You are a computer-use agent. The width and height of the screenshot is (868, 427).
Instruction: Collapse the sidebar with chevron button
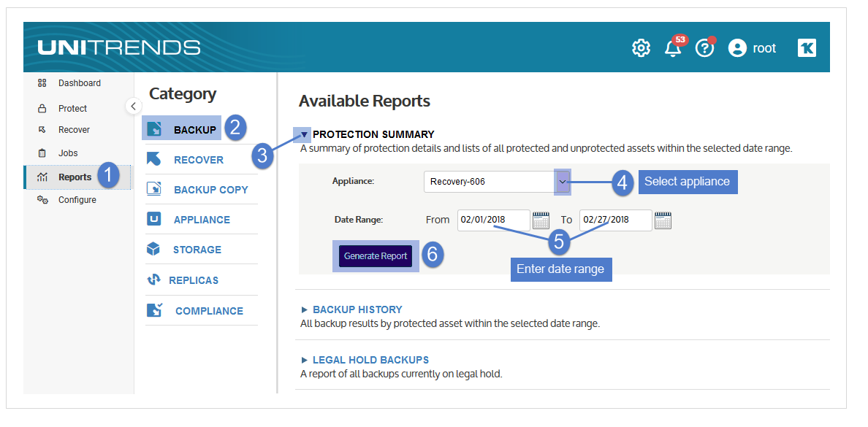134,106
